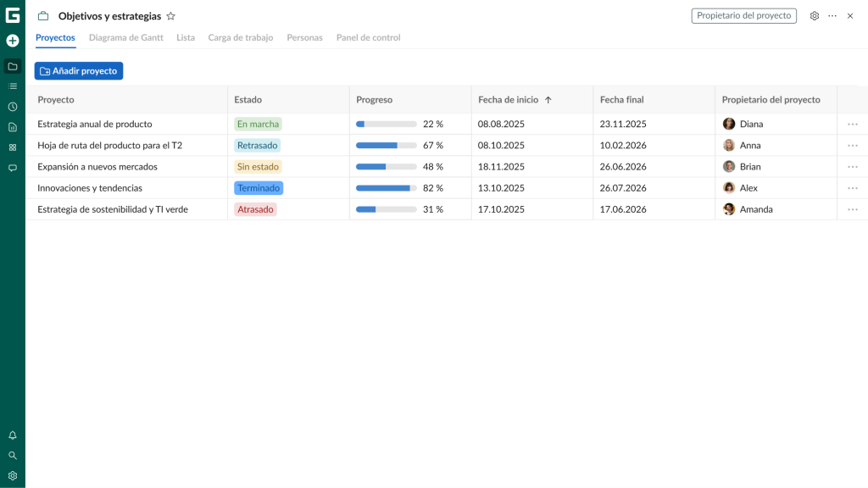868x488 pixels.
Task: Click the plus create icon in sidebar
Action: (x=13, y=41)
